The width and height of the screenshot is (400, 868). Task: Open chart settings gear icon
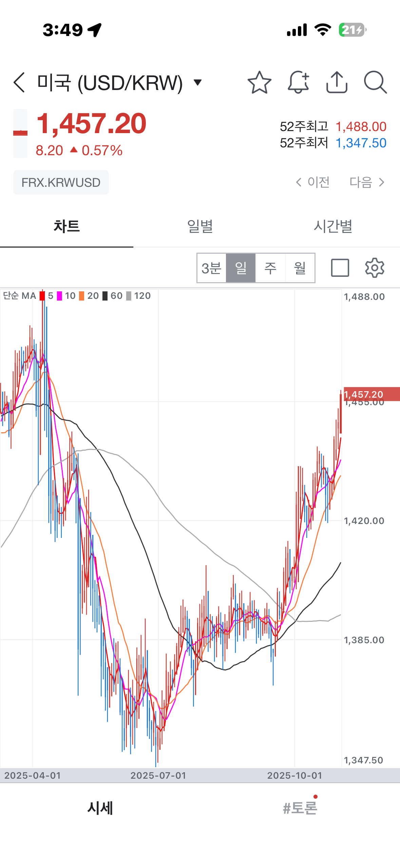point(374,268)
